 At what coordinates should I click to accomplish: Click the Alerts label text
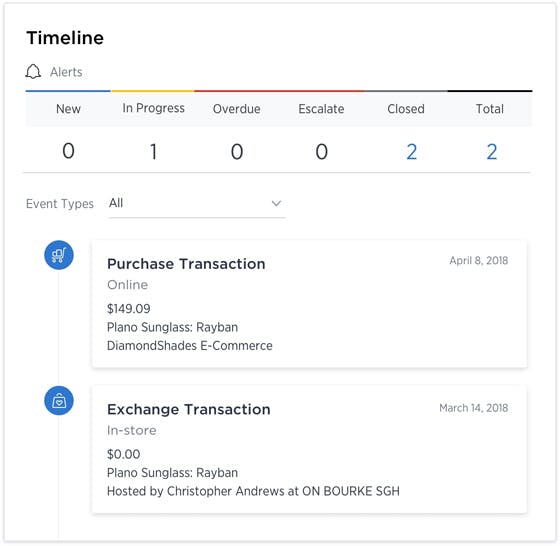coord(66,72)
